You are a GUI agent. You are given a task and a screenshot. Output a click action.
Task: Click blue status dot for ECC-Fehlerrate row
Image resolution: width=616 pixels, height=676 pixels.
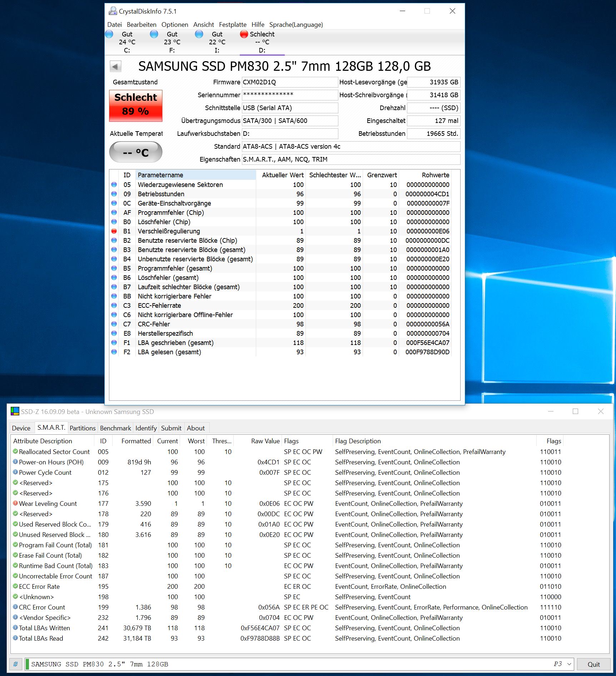tap(114, 306)
